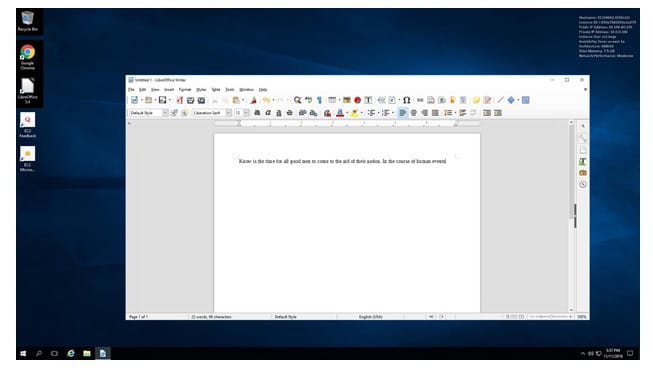Open the Liberation Serif font dropdown

click(228, 113)
